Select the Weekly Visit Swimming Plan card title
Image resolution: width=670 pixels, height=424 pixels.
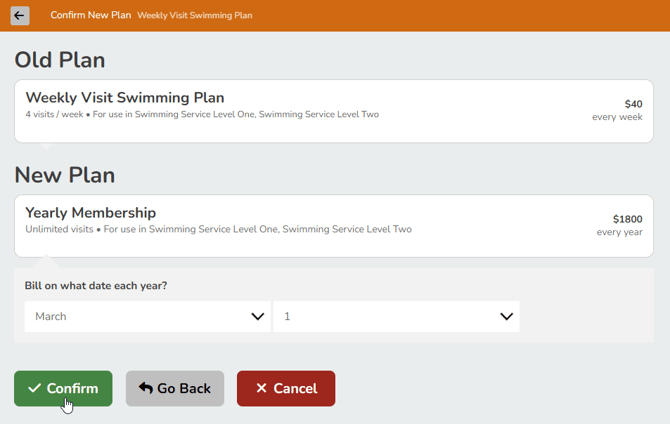[125, 98]
